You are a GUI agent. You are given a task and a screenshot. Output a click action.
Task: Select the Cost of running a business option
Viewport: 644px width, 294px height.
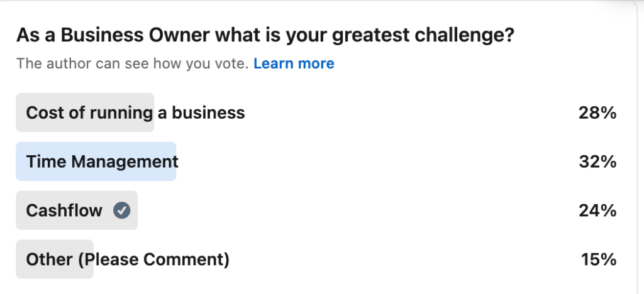coord(135,113)
